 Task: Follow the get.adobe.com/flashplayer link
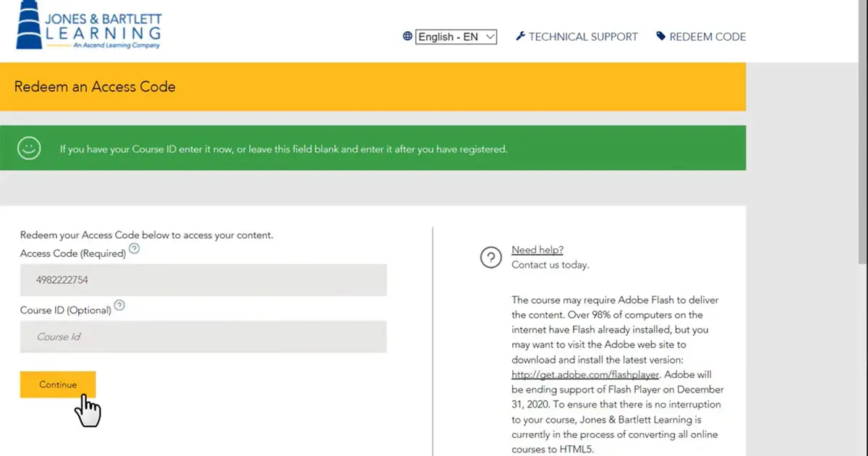click(x=584, y=374)
